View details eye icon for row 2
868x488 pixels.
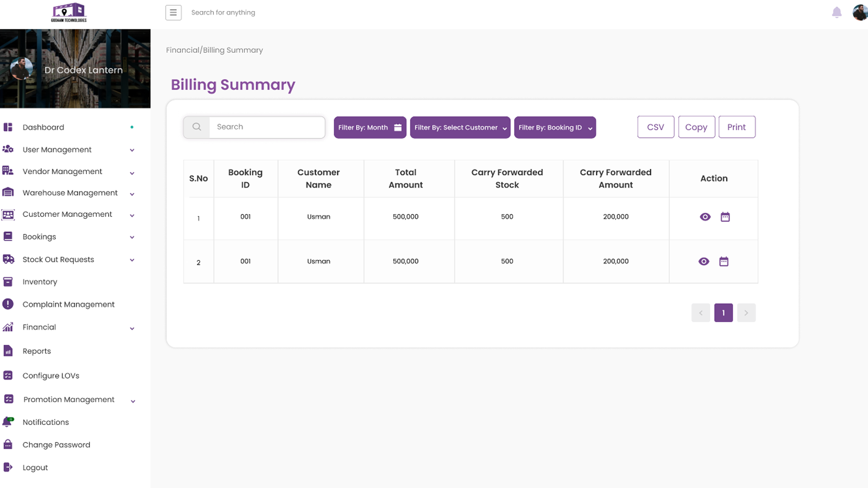point(704,261)
